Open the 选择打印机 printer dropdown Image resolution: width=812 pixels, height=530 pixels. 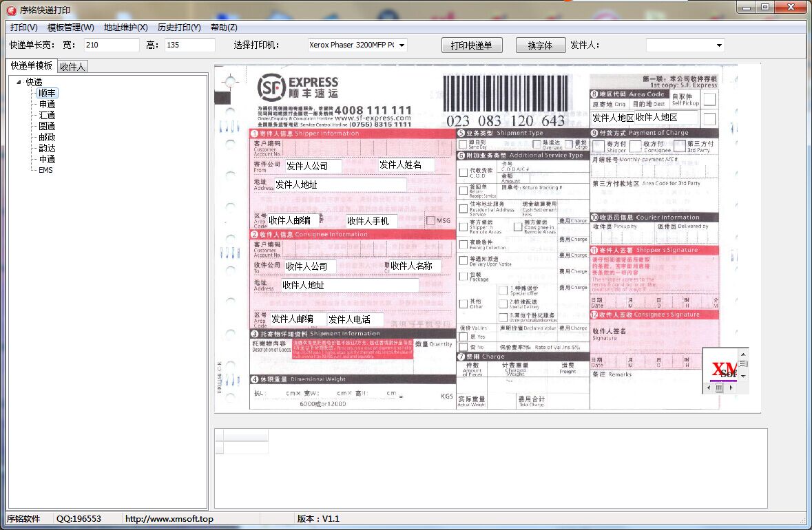[x=357, y=45]
